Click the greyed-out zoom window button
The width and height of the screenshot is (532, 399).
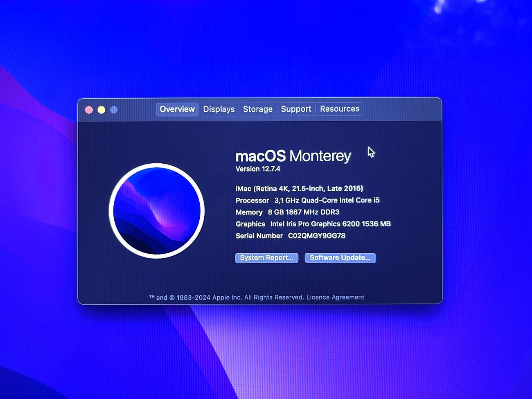114,110
